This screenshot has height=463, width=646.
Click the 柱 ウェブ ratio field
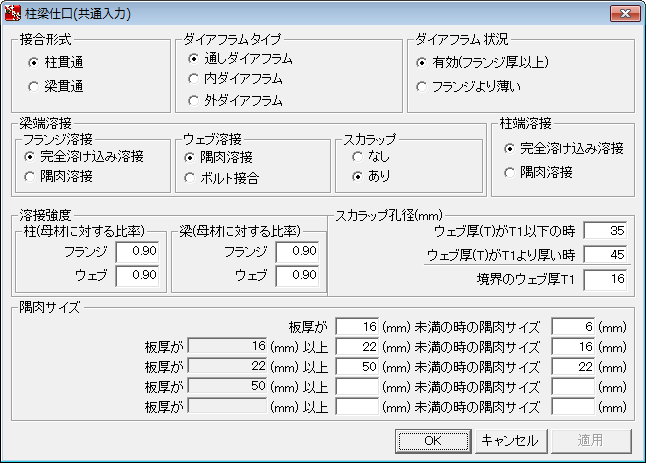(x=137, y=276)
